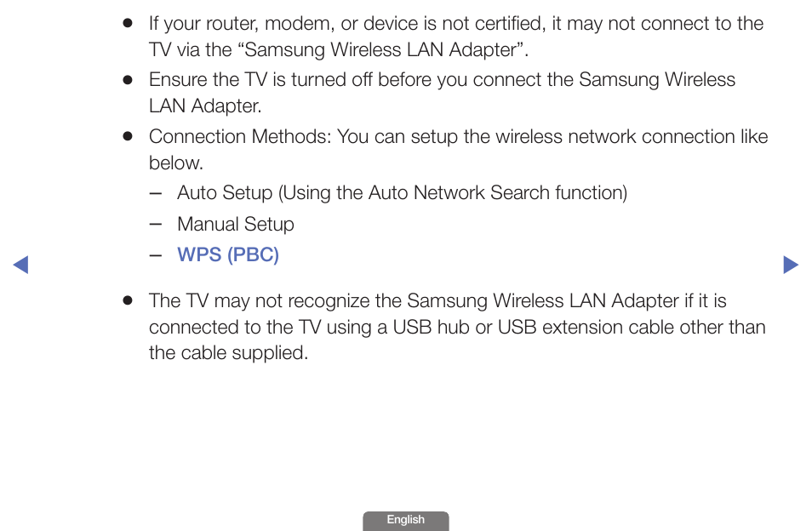Click bullet point beside 'The TV may not'
Image resolution: width=812 pixels, height=531 pixels.
pos(128,300)
